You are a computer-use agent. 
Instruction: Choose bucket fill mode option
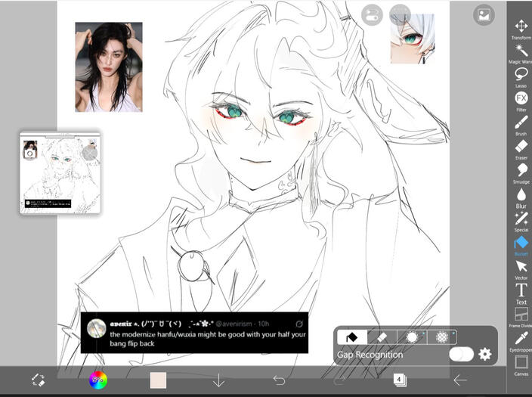coord(352,337)
